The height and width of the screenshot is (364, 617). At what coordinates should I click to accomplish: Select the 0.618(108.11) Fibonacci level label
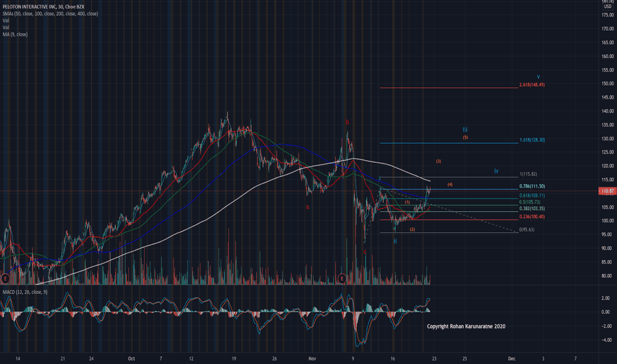pos(532,195)
